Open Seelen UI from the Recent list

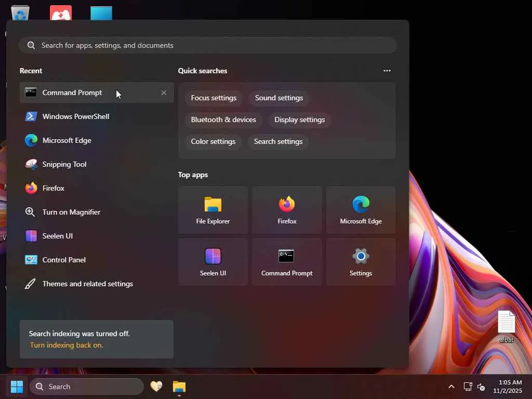pyautogui.click(x=97, y=236)
